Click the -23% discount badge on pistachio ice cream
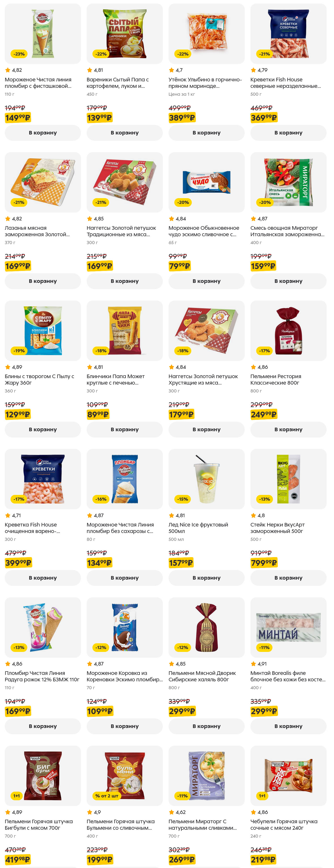Screen dimensions: 334x868 tap(19, 54)
